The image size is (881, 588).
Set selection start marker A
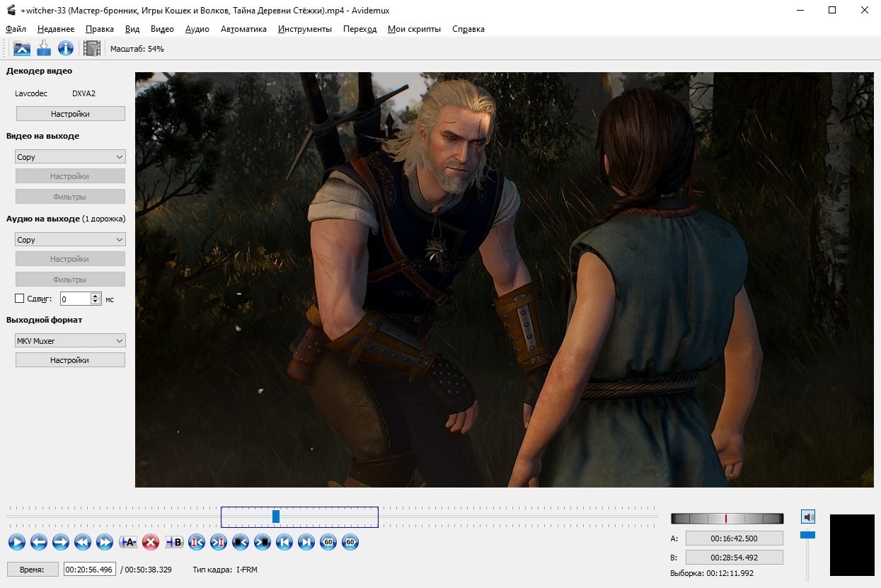click(128, 543)
